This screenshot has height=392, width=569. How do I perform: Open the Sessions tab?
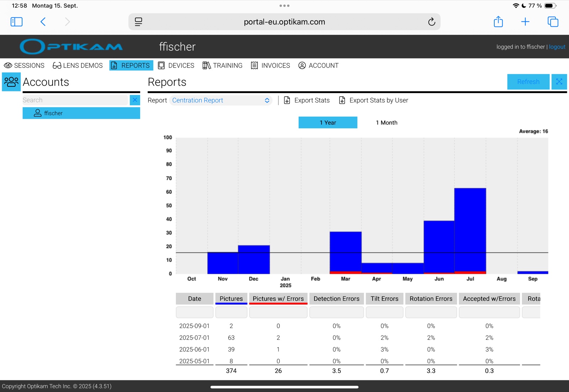click(x=24, y=65)
